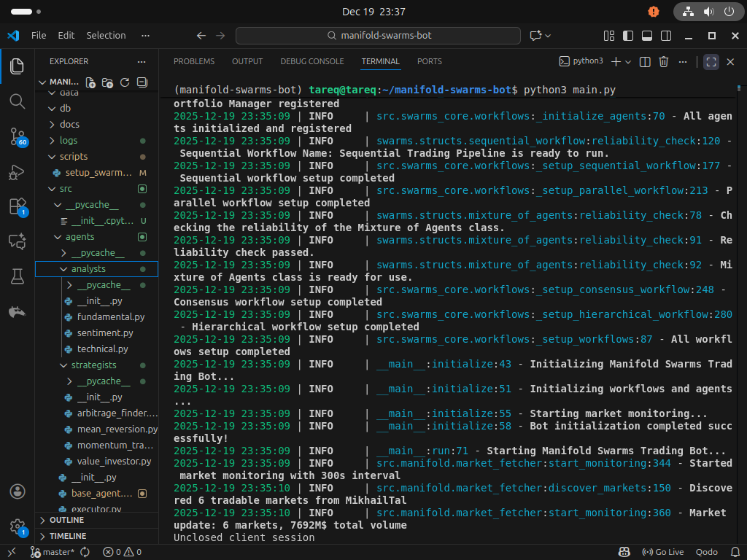The width and height of the screenshot is (747, 560).
Task: Open the Extensions view
Action: [18, 207]
